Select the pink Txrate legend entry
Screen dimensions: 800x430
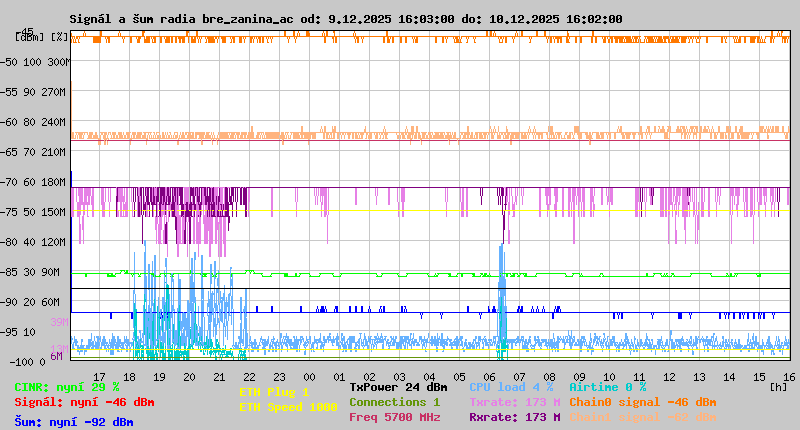coord(514,401)
